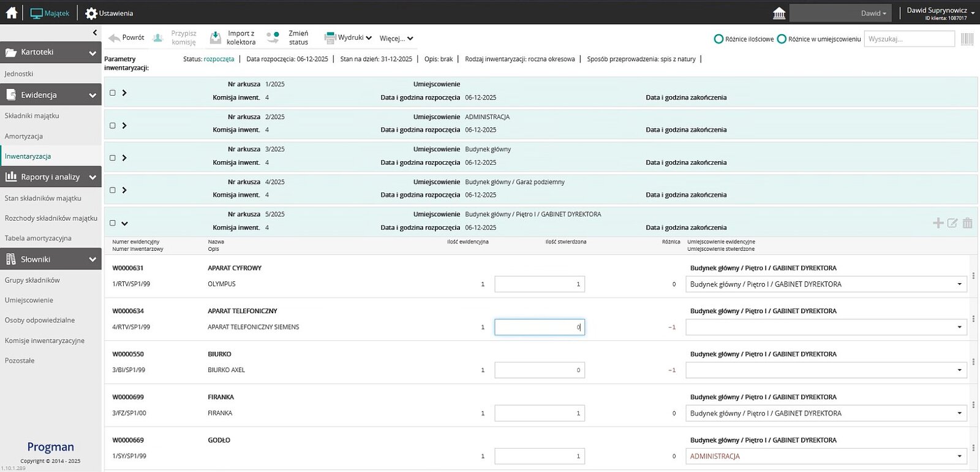Open Wydruki dropdown menu
Viewport: 980px width, 472px height.
(x=349, y=38)
